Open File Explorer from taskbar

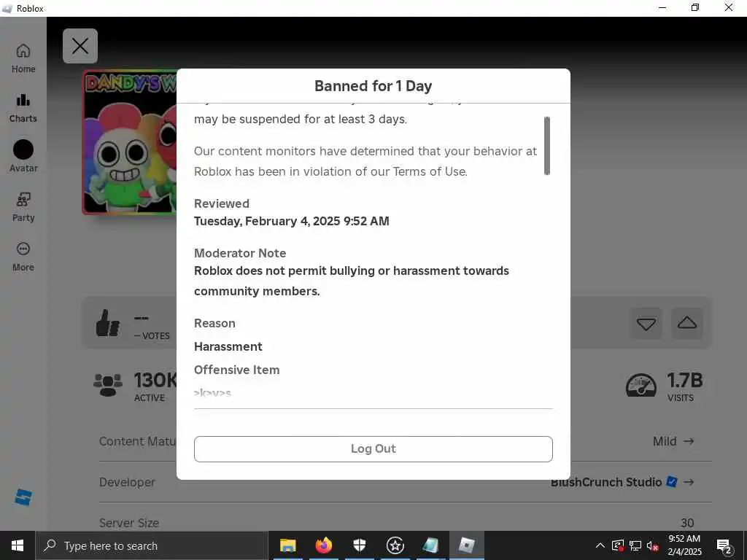tap(287, 545)
